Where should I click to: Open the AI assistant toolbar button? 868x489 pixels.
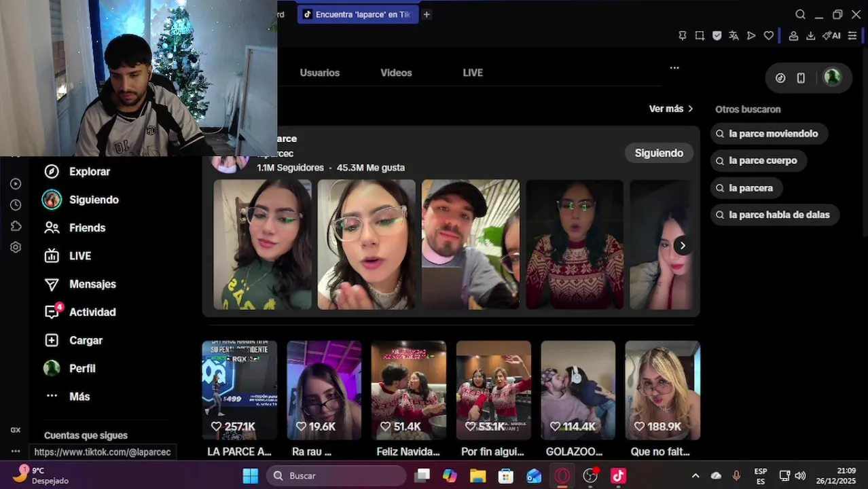pos(831,36)
